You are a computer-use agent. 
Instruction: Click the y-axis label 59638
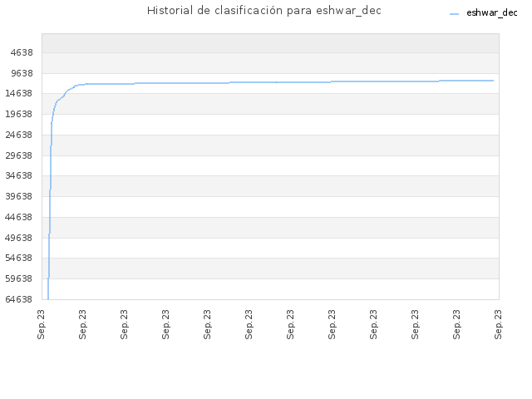[19, 278]
